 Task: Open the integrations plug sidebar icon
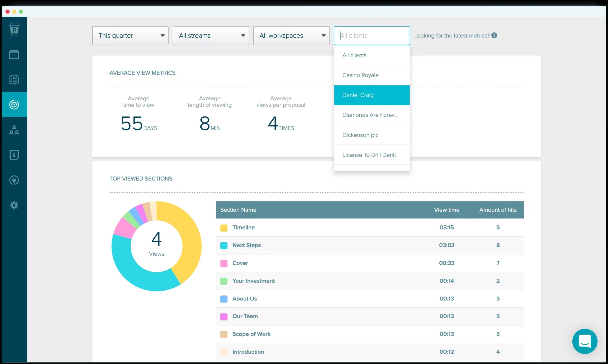coord(14,180)
